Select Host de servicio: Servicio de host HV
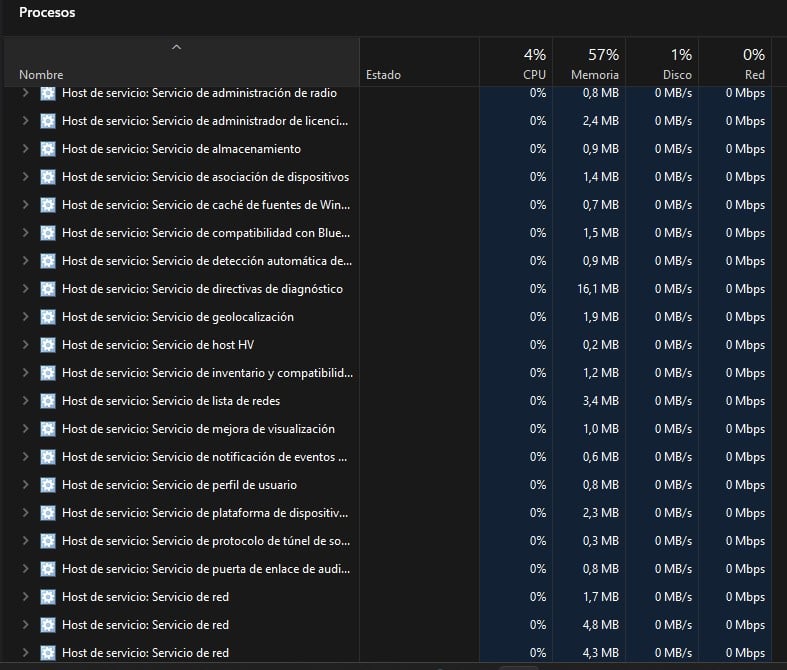The height and width of the screenshot is (670, 787). click(158, 345)
